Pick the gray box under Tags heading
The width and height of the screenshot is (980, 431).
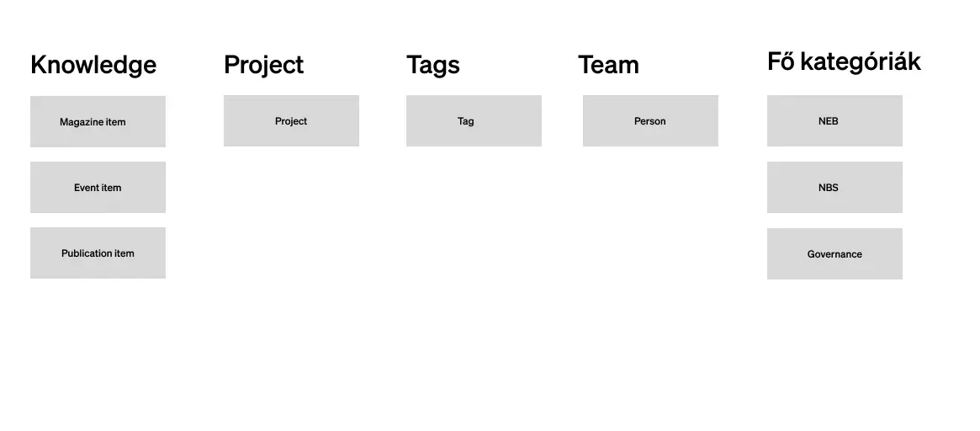pyautogui.click(x=474, y=120)
